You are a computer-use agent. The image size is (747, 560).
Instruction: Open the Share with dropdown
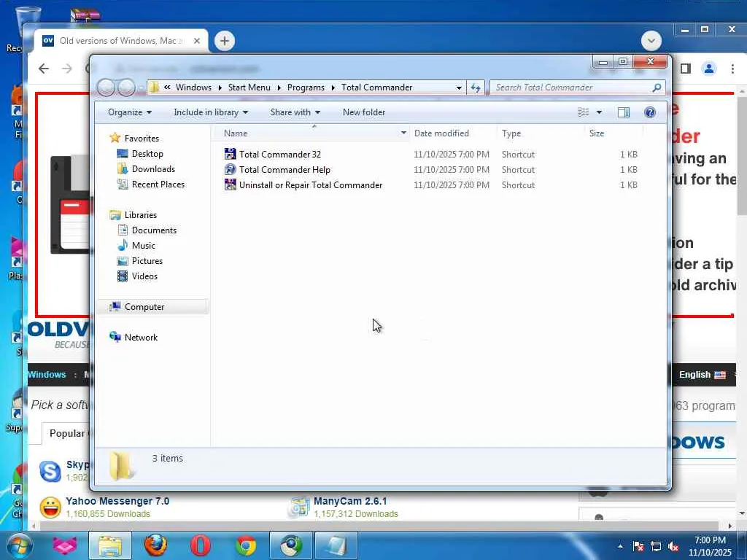[295, 112]
